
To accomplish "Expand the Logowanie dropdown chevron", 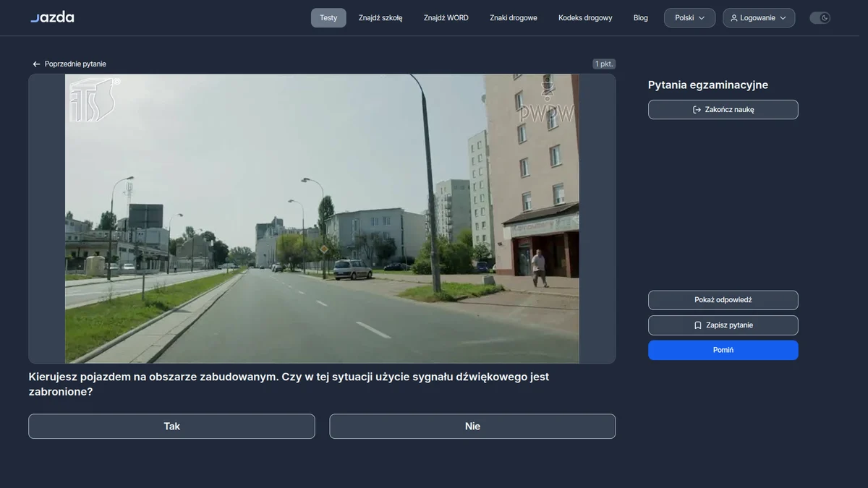I will (783, 18).
